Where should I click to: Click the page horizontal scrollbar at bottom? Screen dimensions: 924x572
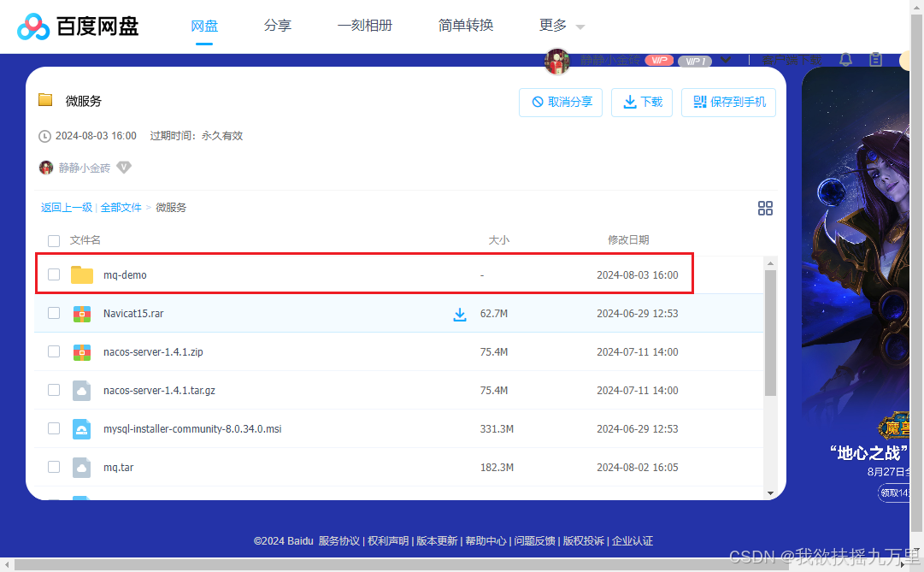click(401, 564)
